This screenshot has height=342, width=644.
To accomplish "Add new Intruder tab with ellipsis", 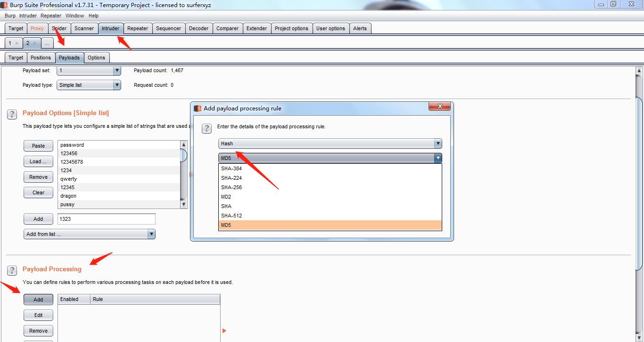I will pyautogui.click(x=47, y=43).
